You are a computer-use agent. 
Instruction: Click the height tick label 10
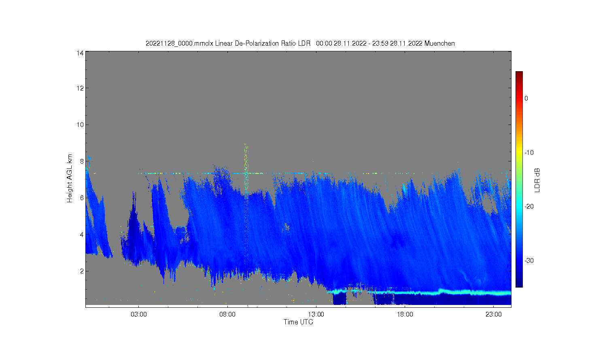click(80, 125)
